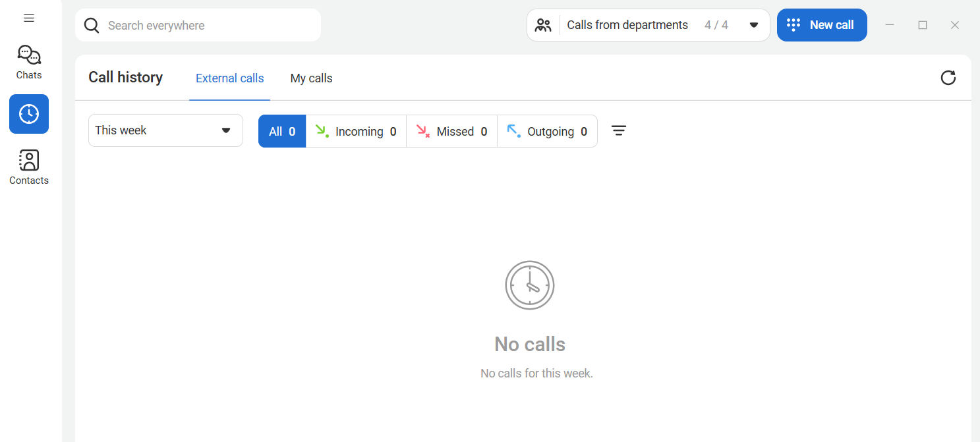Image resolution: width=980 pixels, height=442 pixels.
Task: Click the search magnifier icon
Action: coord(92,26)
